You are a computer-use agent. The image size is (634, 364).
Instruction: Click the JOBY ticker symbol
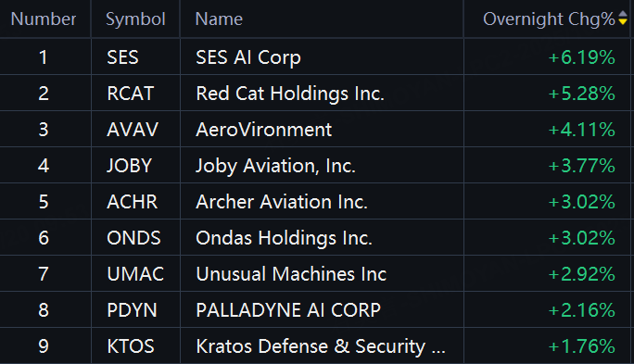pos(130,166)
